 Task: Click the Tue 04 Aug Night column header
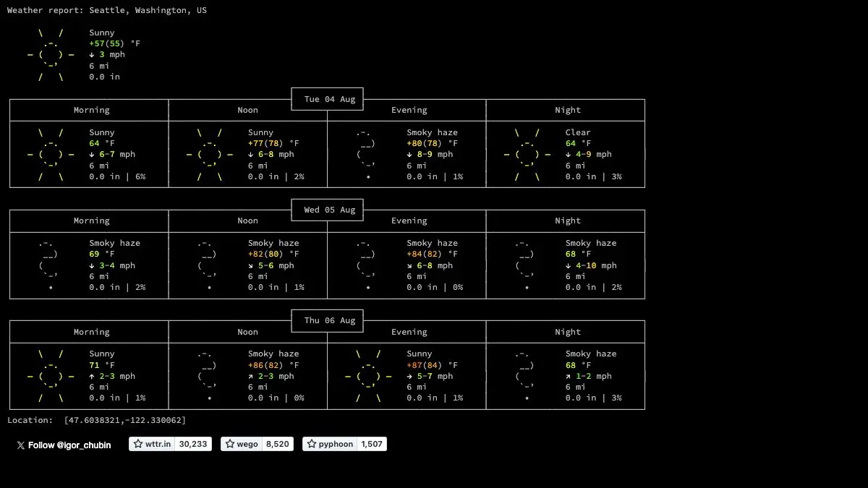point(568,111)
